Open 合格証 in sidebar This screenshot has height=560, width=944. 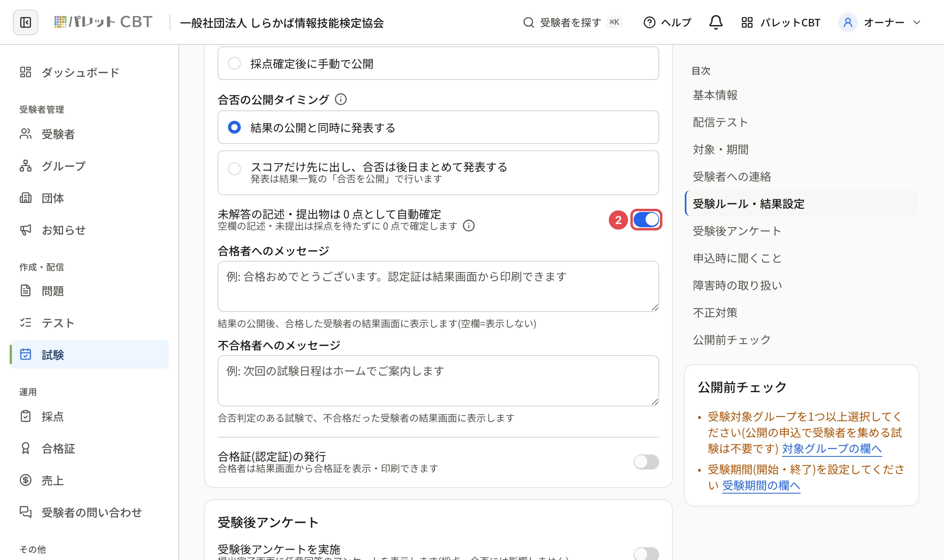89,448
